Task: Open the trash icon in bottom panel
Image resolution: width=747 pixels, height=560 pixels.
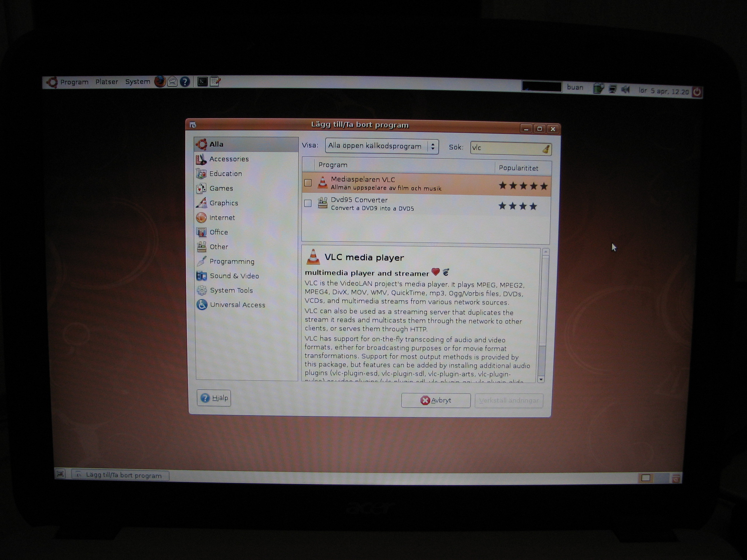Action: point(676,478)
